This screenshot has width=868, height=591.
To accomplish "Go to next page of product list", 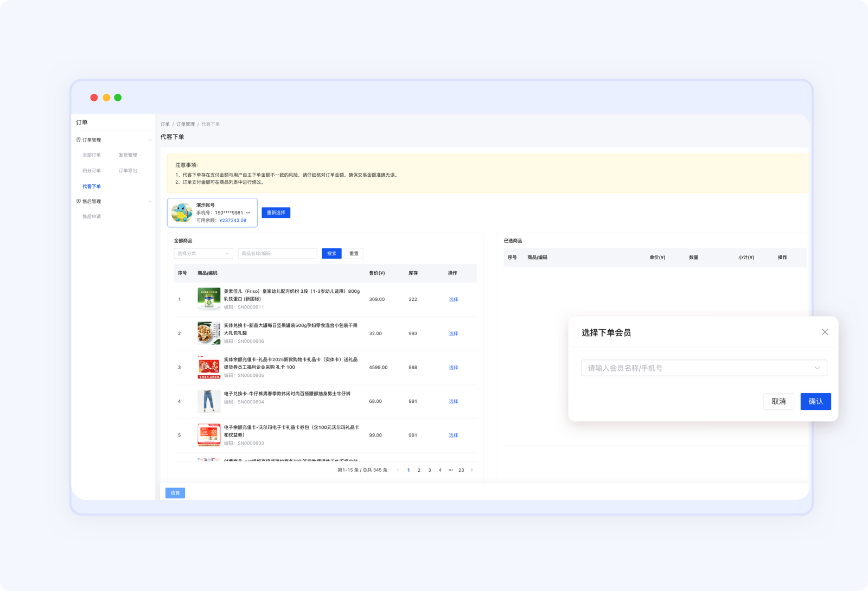I will click(471, 470).
